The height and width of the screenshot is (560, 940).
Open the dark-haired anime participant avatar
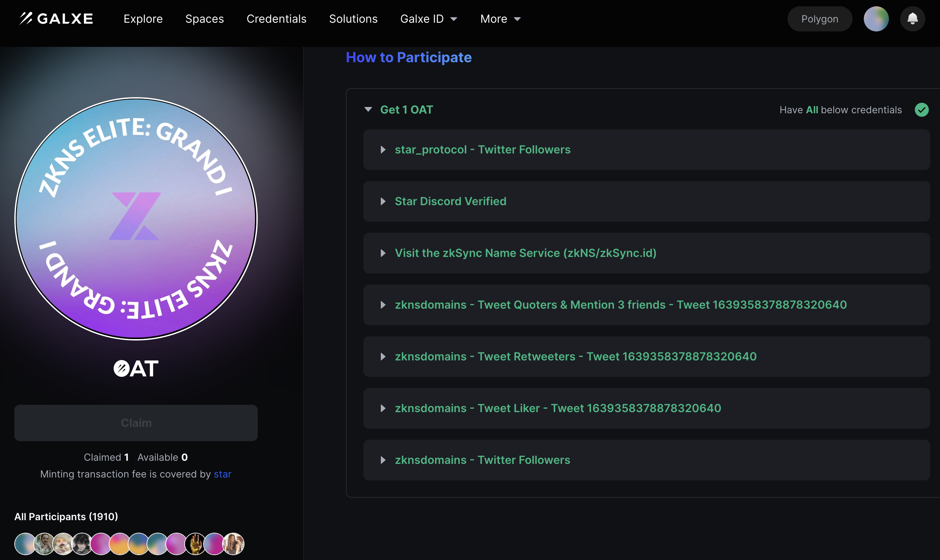point(82,544)
